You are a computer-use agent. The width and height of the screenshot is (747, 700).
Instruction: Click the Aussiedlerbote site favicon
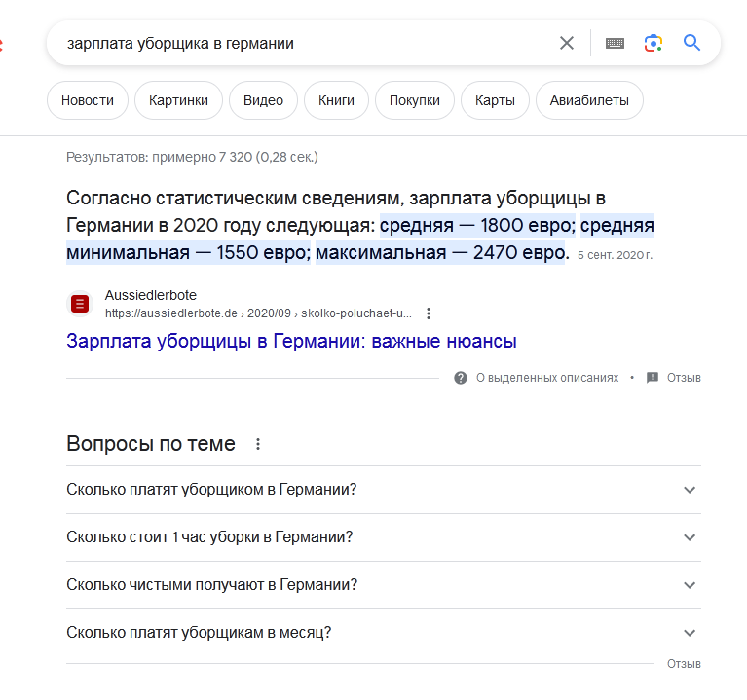81,304
